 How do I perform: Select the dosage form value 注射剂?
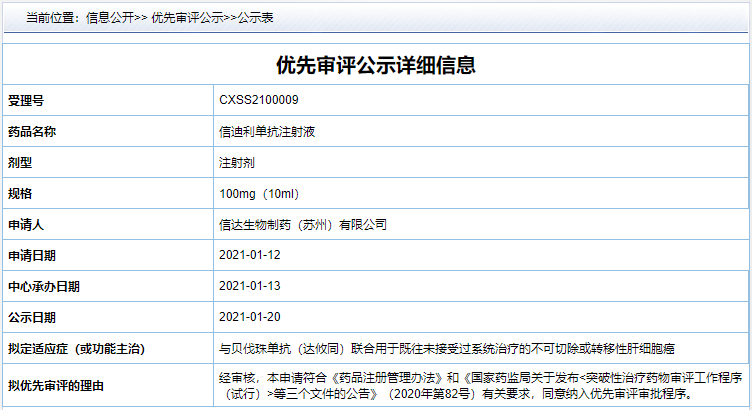tap(237, 163)
